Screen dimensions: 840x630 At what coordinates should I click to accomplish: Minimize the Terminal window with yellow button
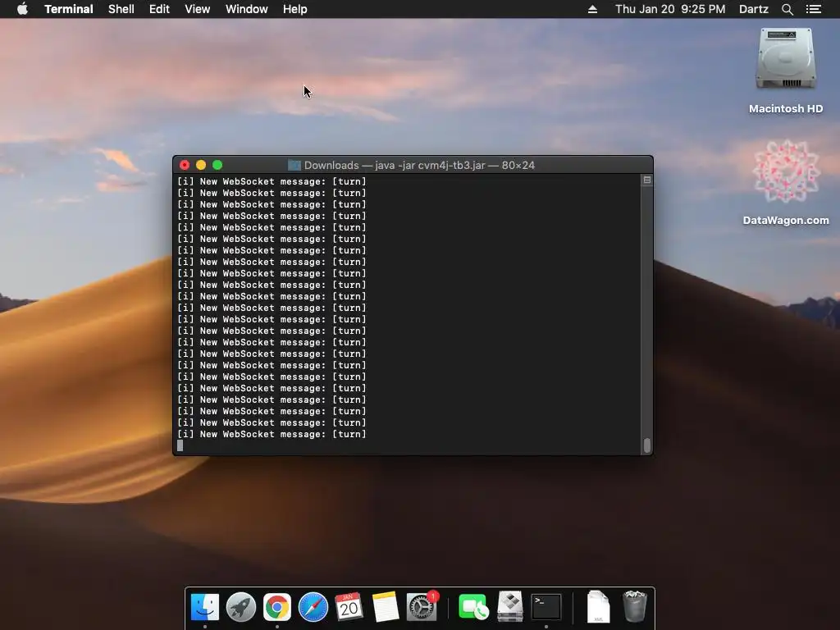[201, 165]
